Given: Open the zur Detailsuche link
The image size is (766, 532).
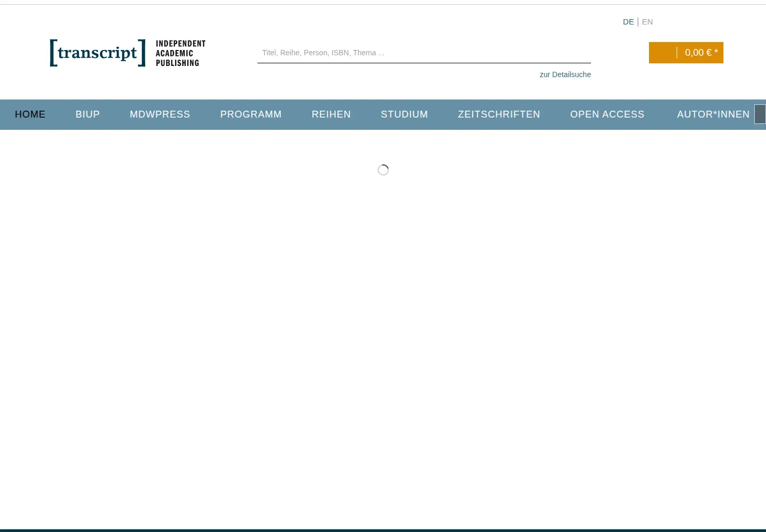Looking at the screenshot, I should coord(565,74).
